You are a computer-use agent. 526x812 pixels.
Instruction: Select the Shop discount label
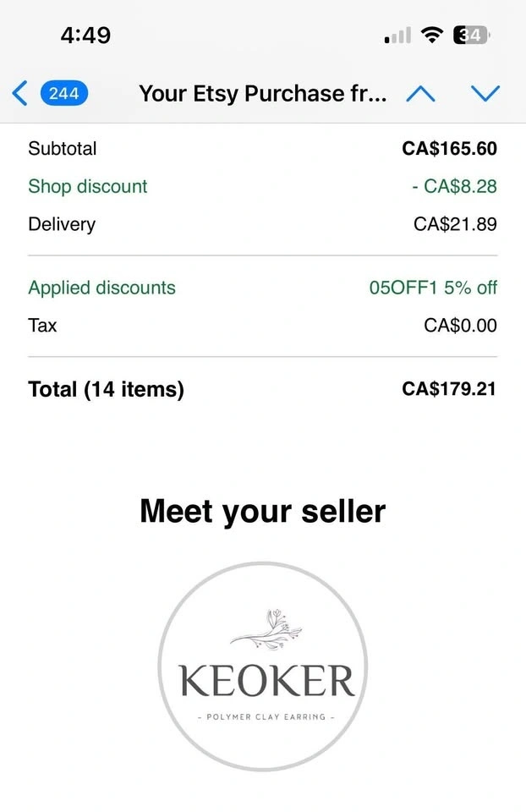coord(88,186)
